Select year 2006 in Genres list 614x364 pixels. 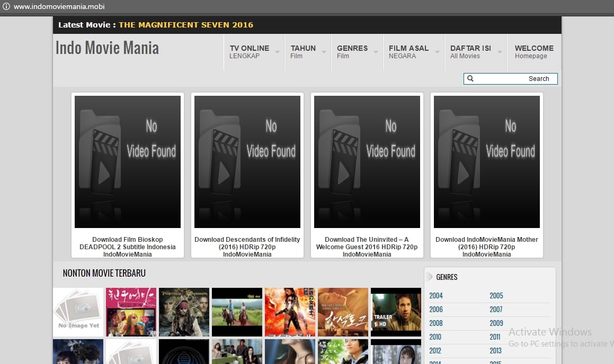click(436, 310)
